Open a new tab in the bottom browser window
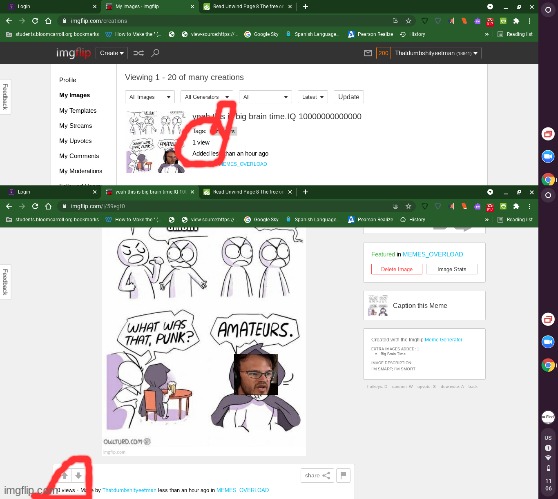This screenshot has height=499, width=558. [x=305, y=192]
